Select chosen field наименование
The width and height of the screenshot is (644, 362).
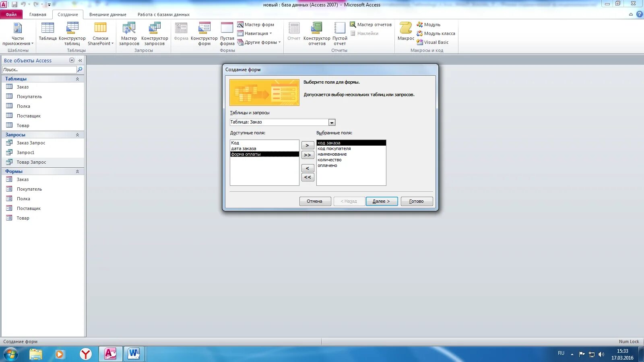point(351,154)
